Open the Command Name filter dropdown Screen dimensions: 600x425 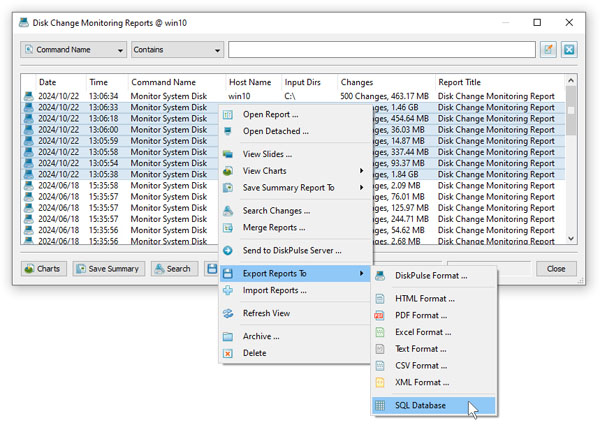pos(73,50)
